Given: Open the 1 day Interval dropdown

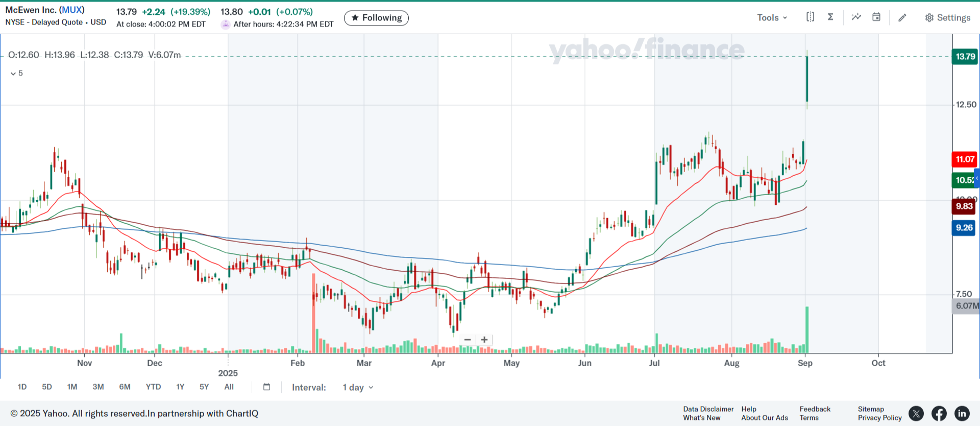Looking at the screenshot, I should click(358, 387).
